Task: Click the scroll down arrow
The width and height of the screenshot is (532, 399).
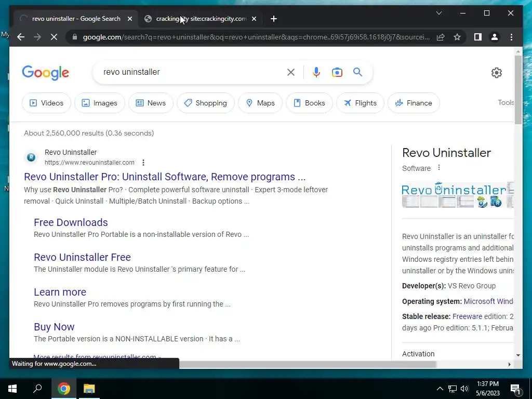Action: (x=518, y=355)
